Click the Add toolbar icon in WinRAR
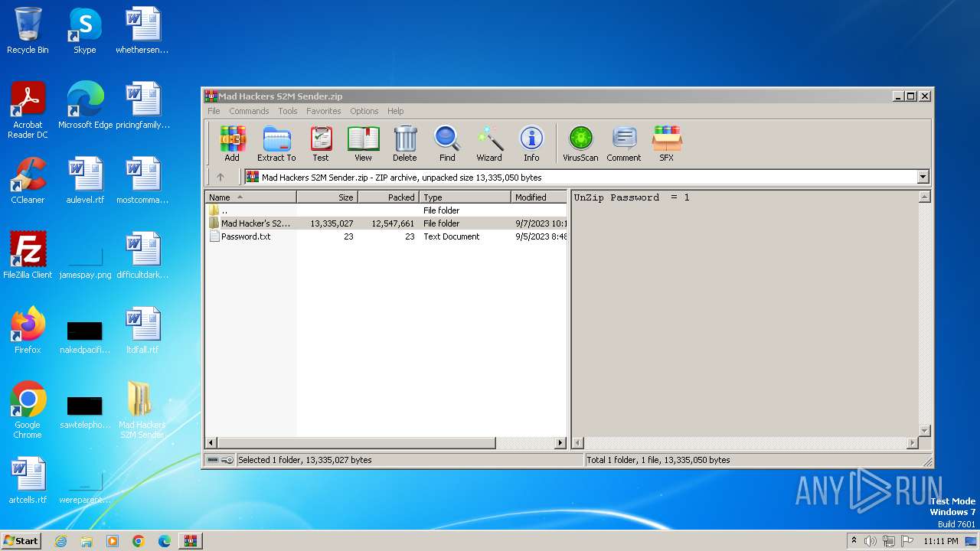This screenshot has width=980, height=551. tap(232, 144)
